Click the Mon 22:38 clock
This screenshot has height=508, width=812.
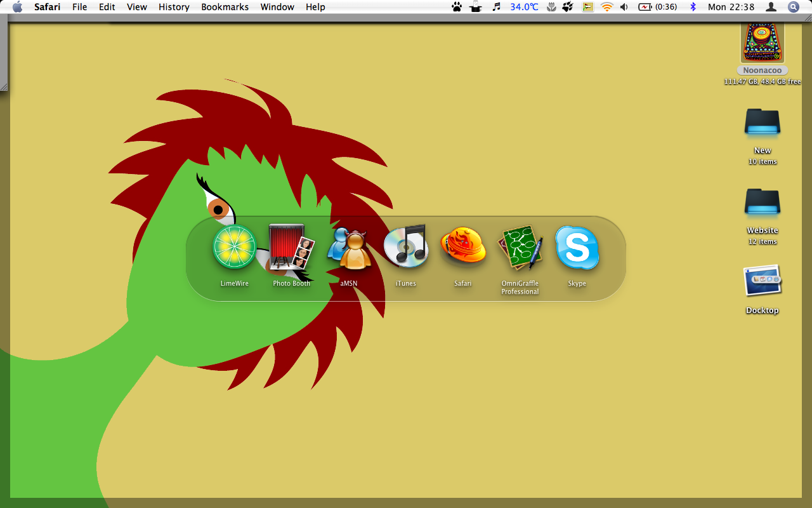[x=731, y=7]
